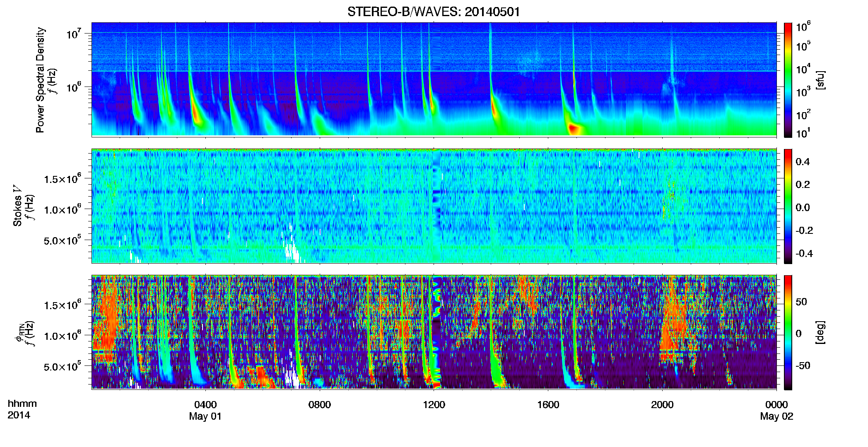The image size is (868, 447).
Task: Select the 0000 time tick label
Action: point(776,404)
